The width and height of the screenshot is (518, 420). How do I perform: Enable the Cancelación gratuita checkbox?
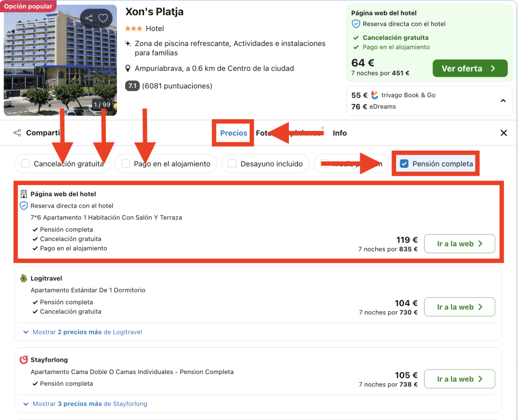coord(25,164)
